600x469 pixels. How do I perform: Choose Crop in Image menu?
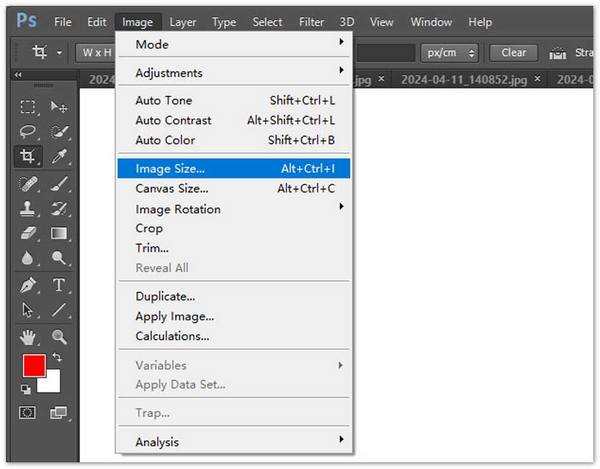click(233, 228)
